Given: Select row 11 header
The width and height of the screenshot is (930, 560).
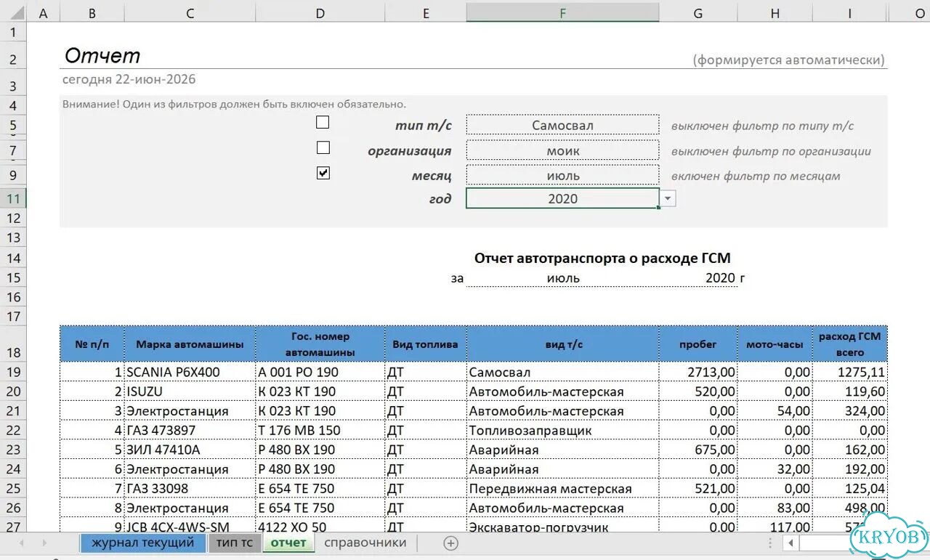Looking at the screenshot, I should coord(13,198).
